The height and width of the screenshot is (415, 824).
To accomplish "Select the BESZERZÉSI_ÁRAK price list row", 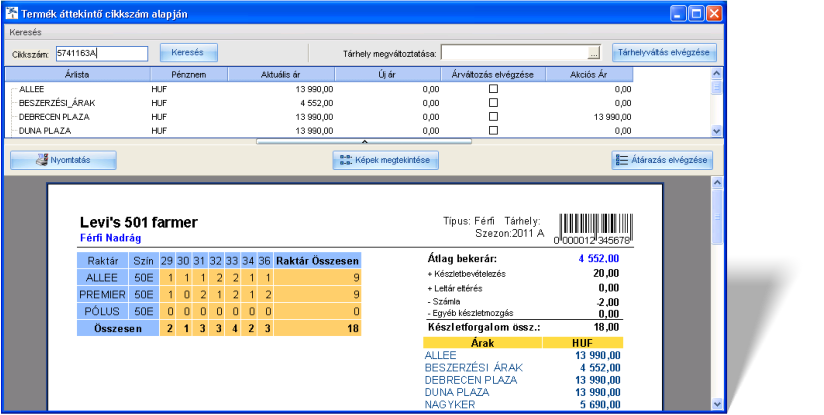I will coord(319,103).
